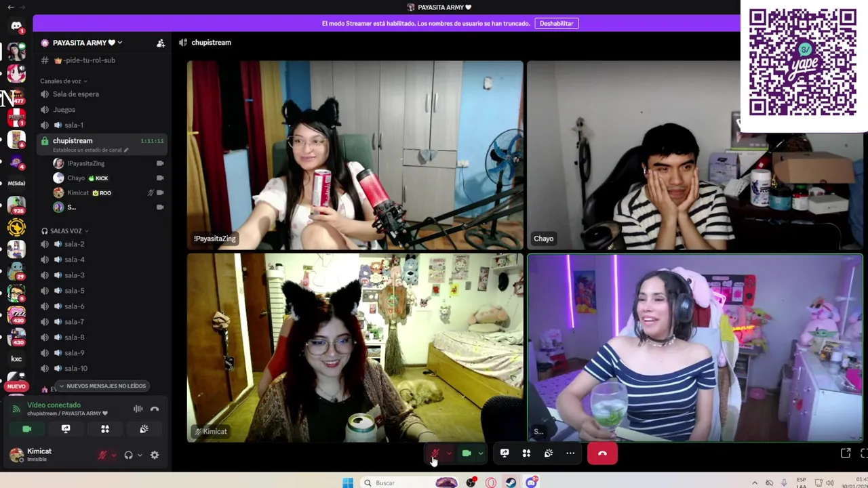The image size is (868, 488).
Task: Open more options in call control bar
Action: [x=570, y=453]
